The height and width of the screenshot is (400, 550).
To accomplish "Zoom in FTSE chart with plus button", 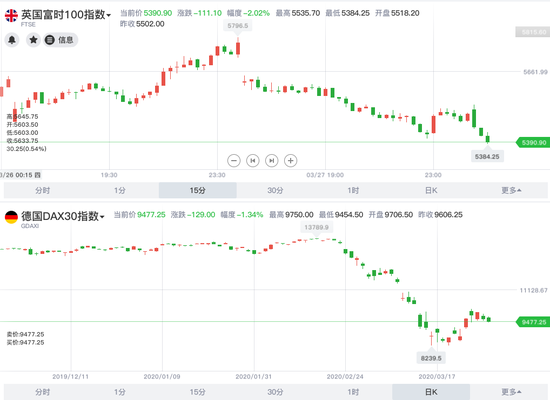I will pos(290,161).
